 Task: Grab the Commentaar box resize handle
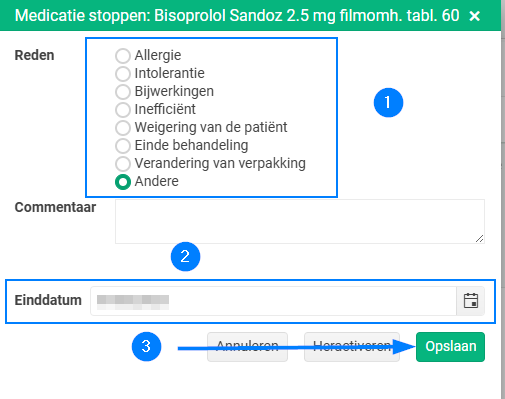tap(479, 238)
